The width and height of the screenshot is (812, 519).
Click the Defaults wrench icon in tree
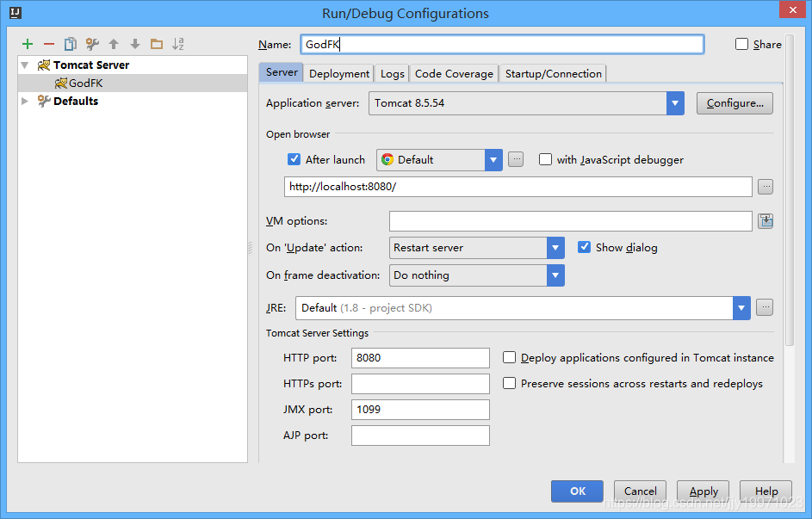click(x=44, y=101)
